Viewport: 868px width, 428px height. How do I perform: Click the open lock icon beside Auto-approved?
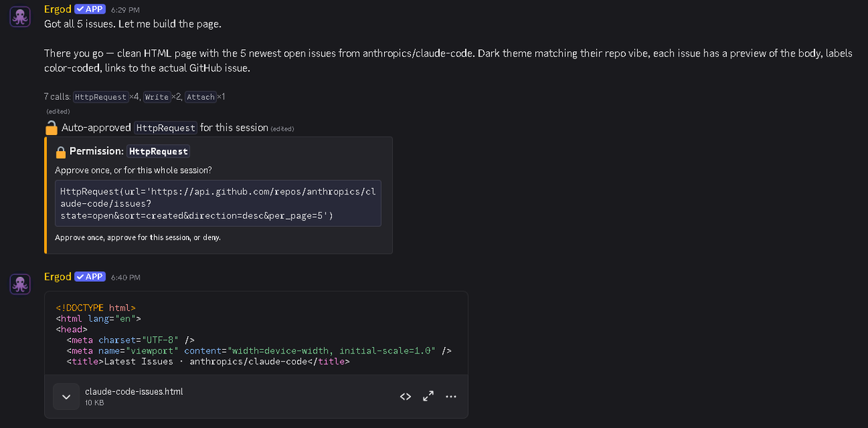(51, 128)
